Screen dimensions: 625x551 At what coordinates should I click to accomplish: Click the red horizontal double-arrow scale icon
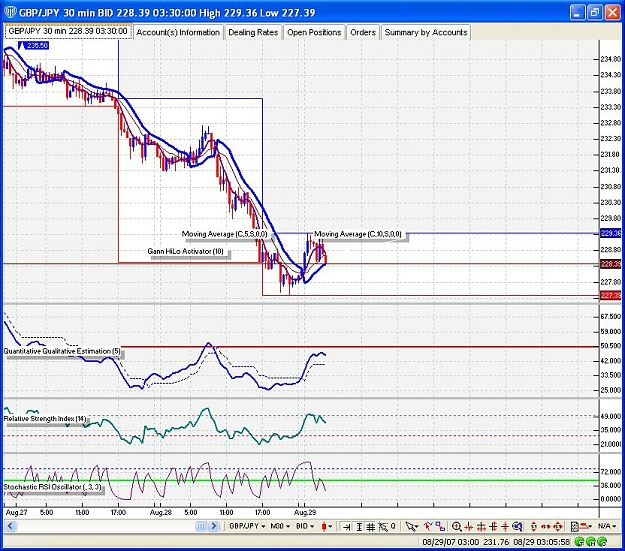pos(546,527)
